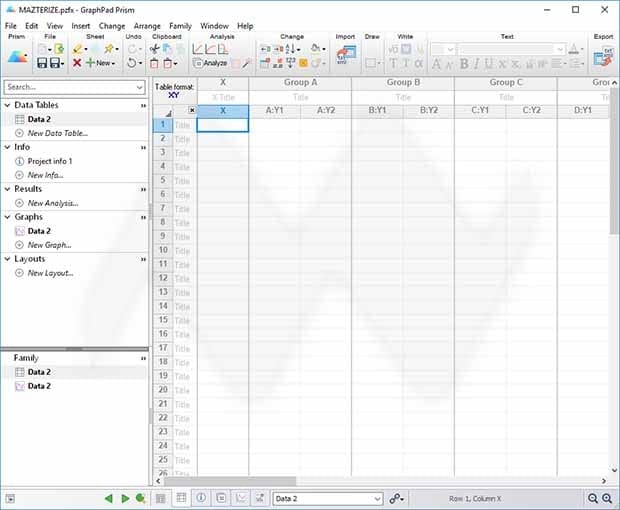Click the Analyze button

point(210,63)
